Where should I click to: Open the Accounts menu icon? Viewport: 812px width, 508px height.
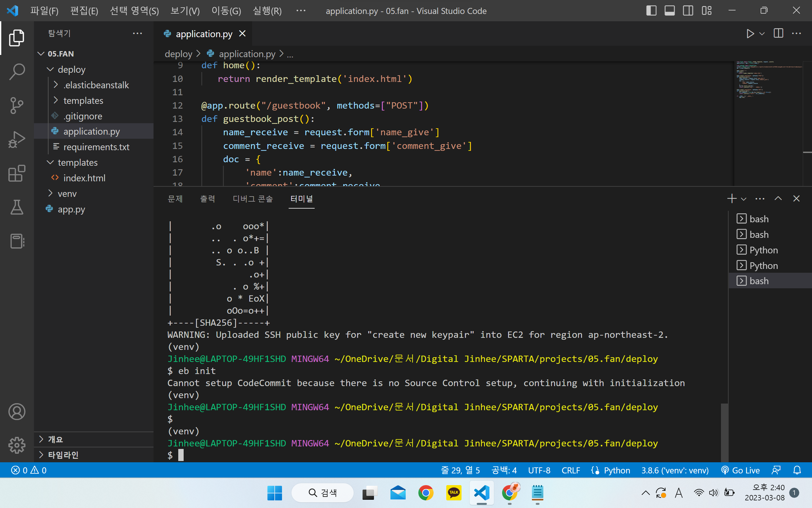point(17,411)
